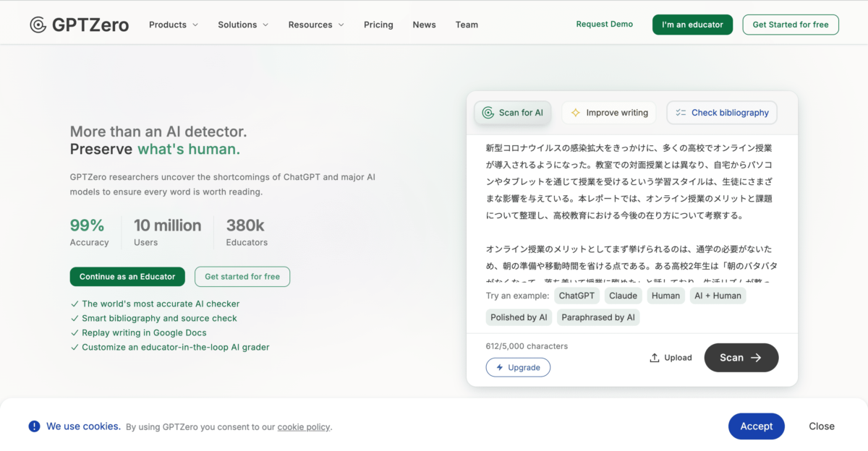Click Get Started for free in header
The width and height of the screenshot is (868, 451).
[x=791, y=25]
